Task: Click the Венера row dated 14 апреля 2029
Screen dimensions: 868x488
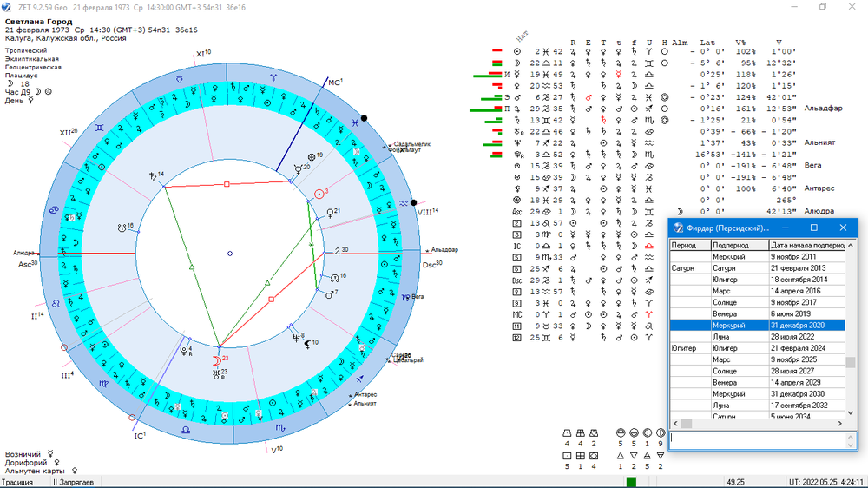Action: [x=757, y=382]
